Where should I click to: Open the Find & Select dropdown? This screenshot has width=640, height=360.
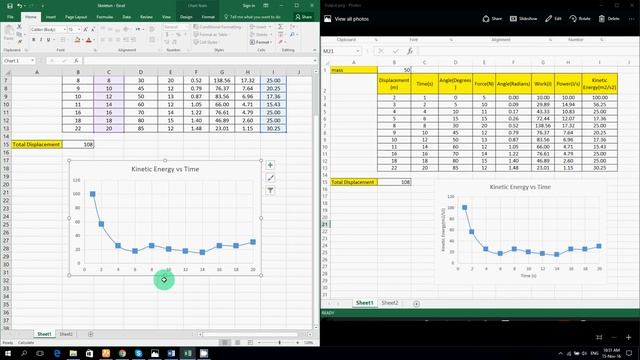tap(293, 34)
